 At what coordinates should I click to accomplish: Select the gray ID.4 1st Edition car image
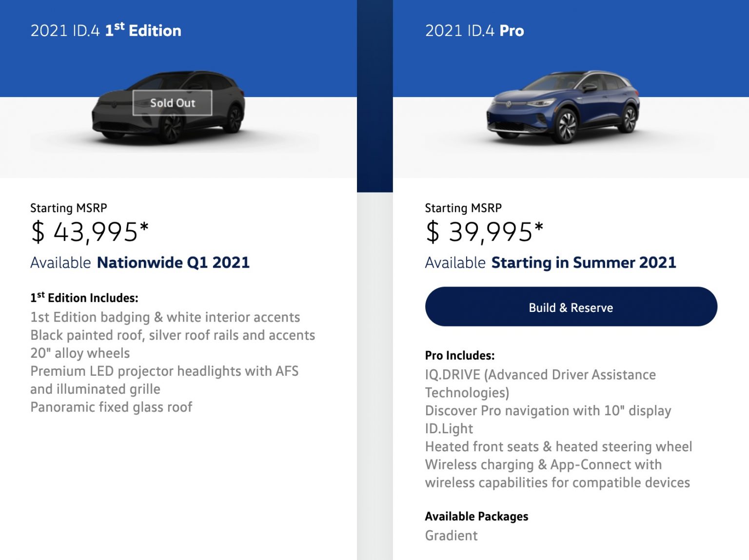169,107
